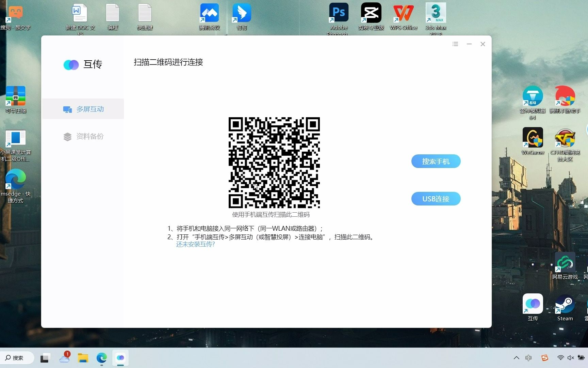Expand the system tray hidden icons chevron
This screenshot has width=588, height=368.
[516, 358]
